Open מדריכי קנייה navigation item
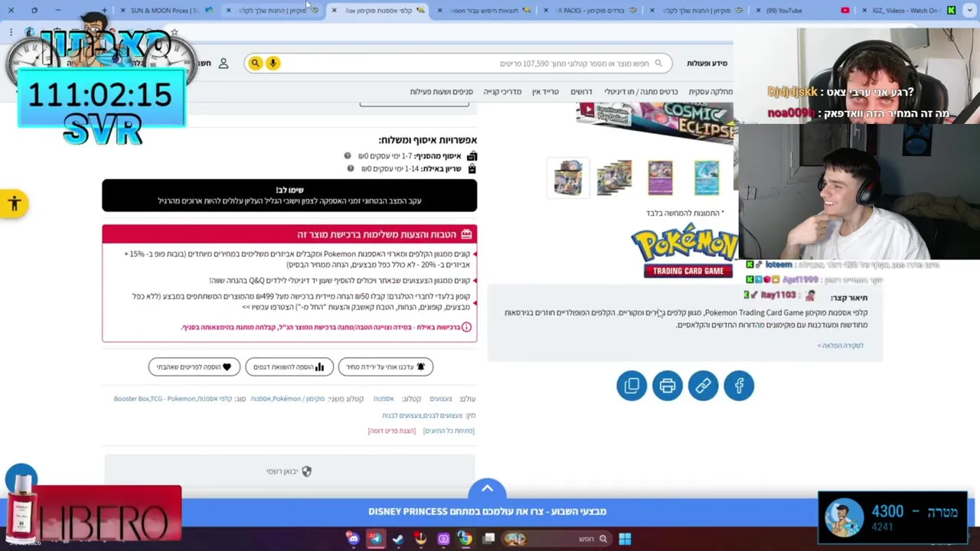The image size is (980, 551). coord(502,92)
